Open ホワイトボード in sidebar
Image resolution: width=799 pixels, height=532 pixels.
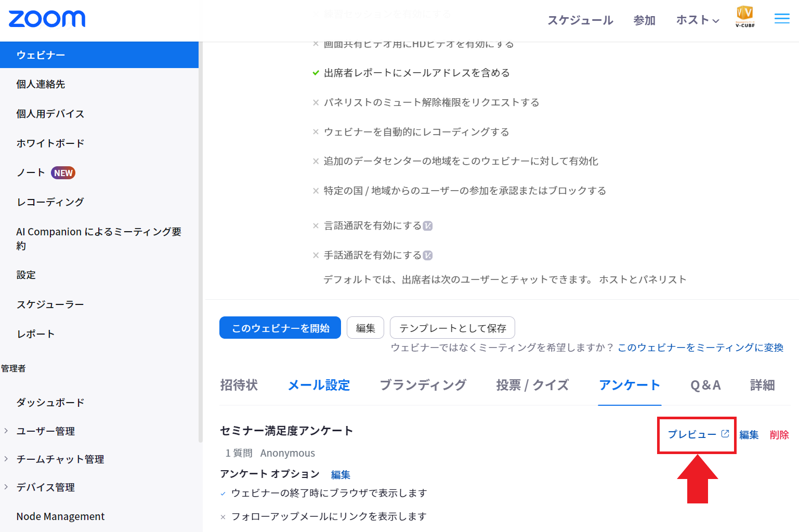pos(50,143)
